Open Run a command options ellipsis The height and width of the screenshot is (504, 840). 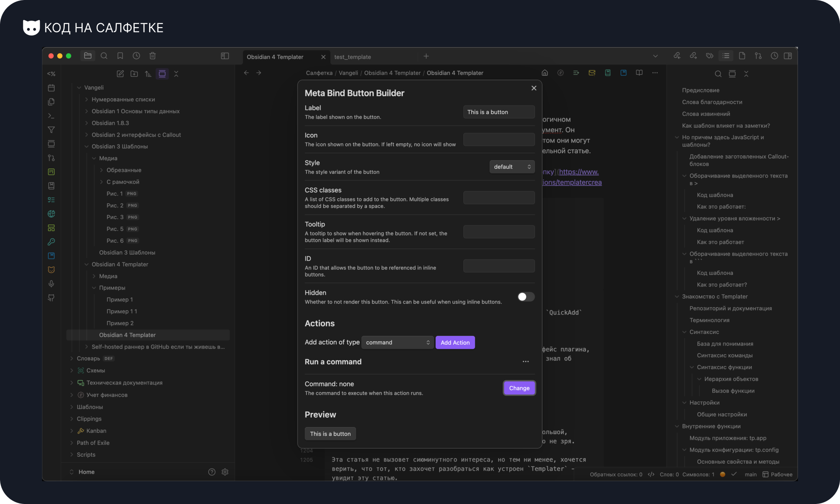[525, 362]
